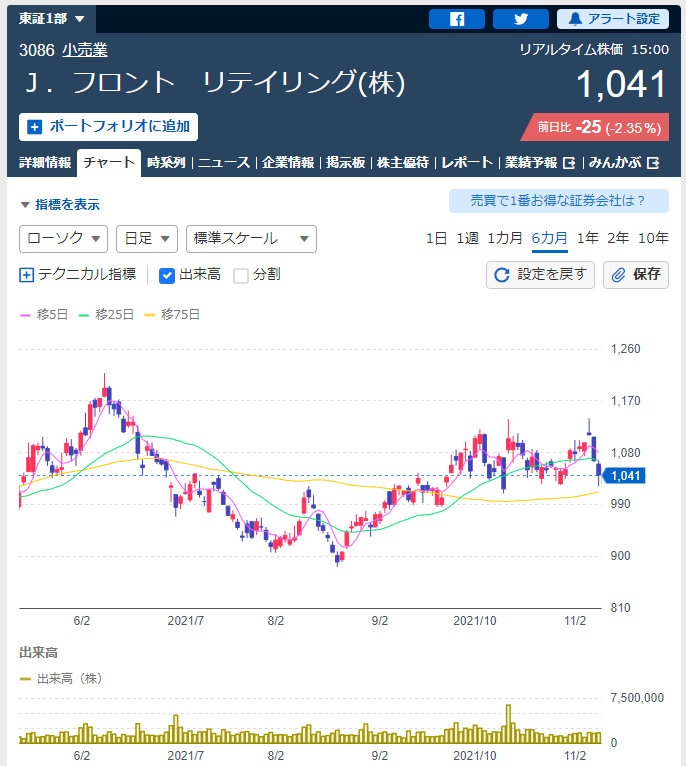Image resolution: width=686 pixels, height=766 pixels.
Task: Click the tallest volume bar in October
Action: [x=509, y=723]
